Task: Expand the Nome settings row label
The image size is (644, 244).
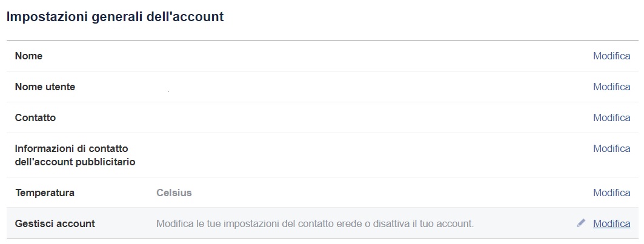Action: point(28,56)
